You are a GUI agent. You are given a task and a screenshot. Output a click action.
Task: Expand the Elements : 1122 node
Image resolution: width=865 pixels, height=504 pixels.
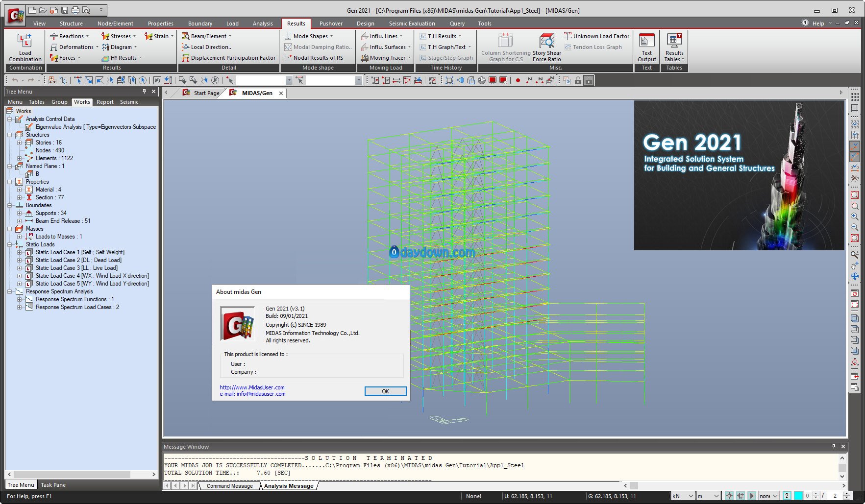click(x=19, y=158)
